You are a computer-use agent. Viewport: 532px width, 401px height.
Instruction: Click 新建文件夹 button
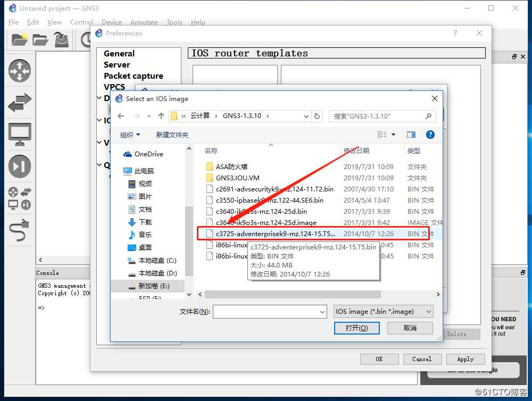172,135
